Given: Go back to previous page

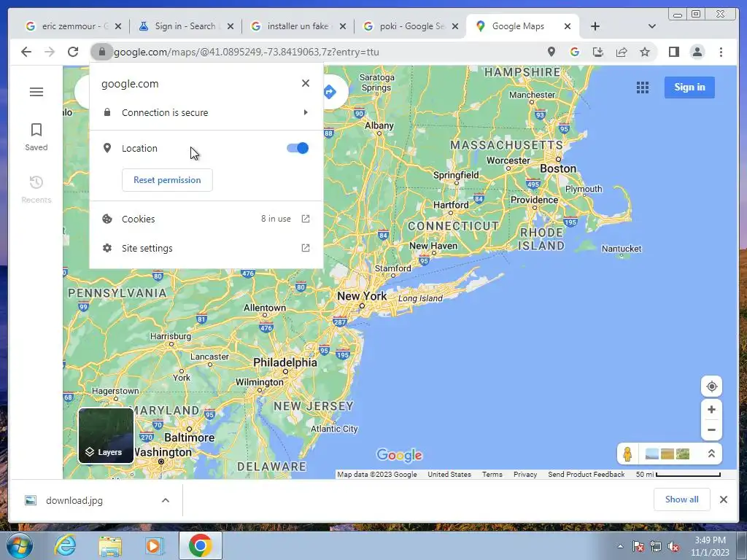Looking at the screenshot, I should (x=26, y=52).
